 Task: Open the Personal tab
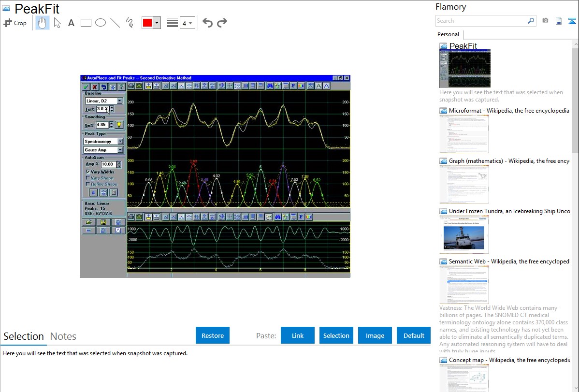point(448,34)
